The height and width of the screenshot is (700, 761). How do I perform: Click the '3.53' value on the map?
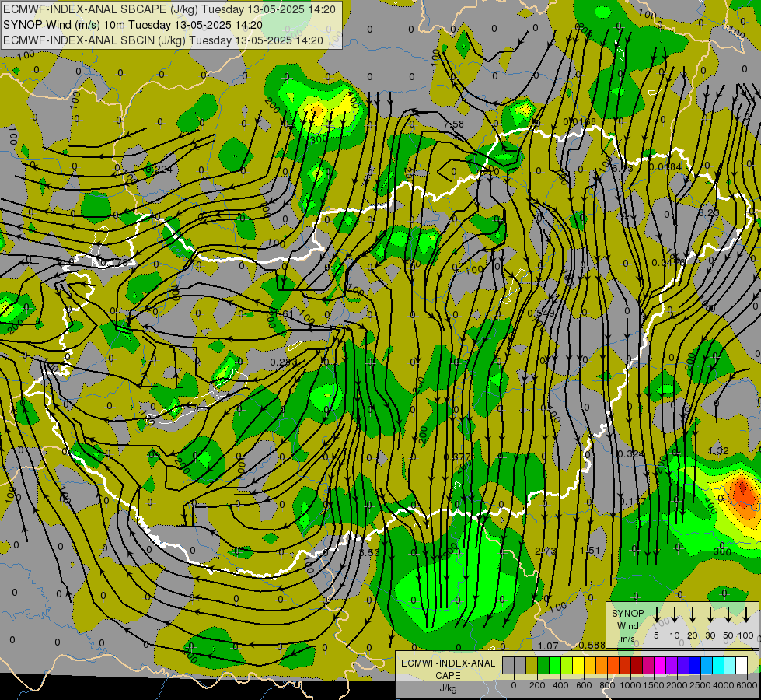[369, 553]
